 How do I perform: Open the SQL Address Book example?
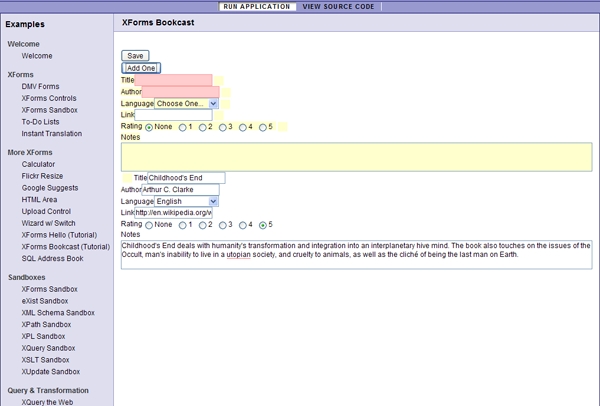(52, 258)
